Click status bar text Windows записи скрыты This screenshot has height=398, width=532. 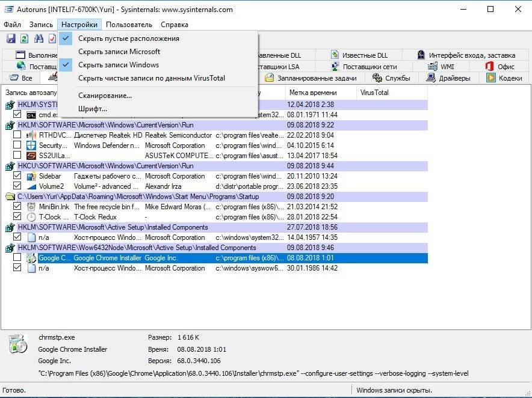[x=394, y=390]
